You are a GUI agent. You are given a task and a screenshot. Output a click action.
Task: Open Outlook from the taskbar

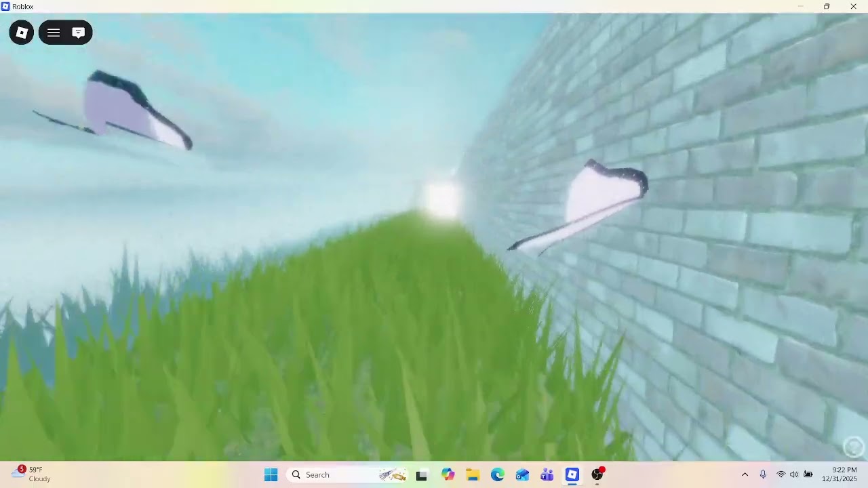point(522,475)
